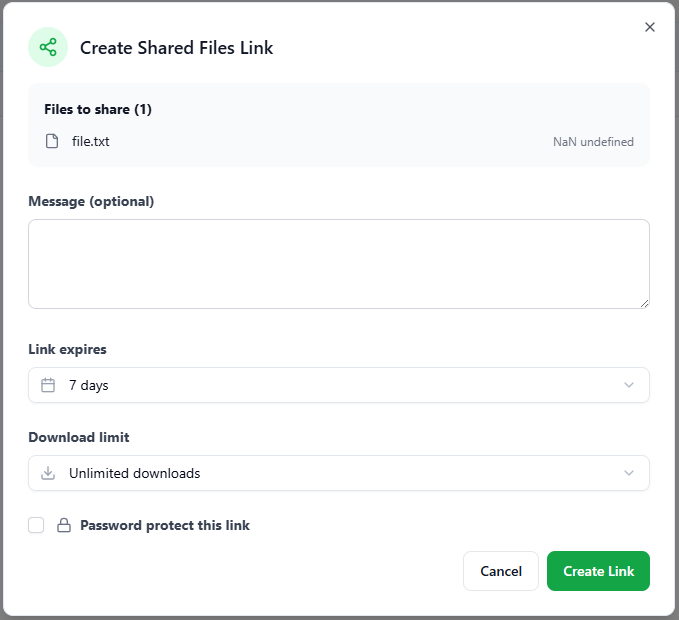The width and height of the screenshot is (679, 620).
Task: Click the NaN undefined file size text
Action: coord(593,142)
